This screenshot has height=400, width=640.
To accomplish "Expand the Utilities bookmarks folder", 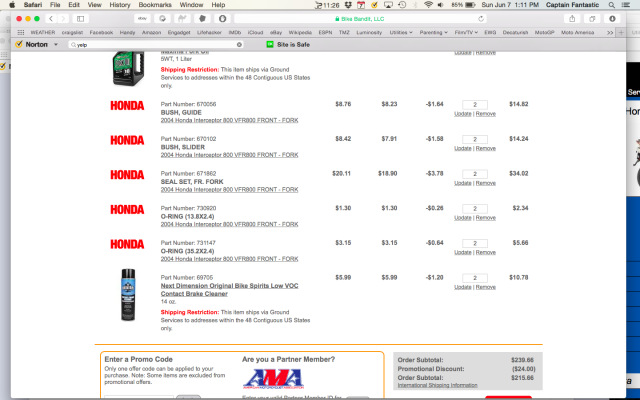I will coord(401,32).
